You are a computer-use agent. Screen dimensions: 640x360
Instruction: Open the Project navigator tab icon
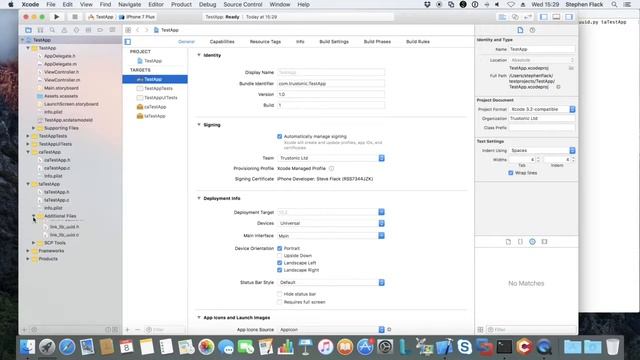[28, 30]
